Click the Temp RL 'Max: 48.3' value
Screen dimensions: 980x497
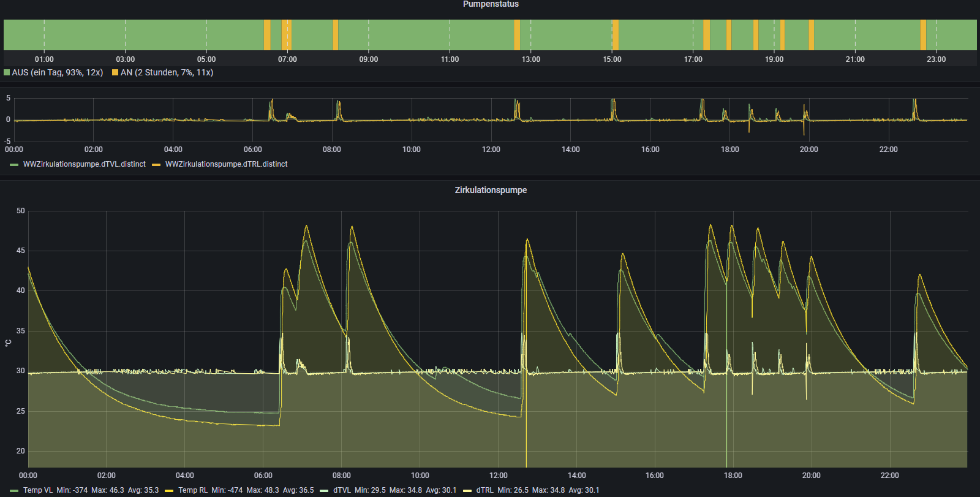coord(263,490)
